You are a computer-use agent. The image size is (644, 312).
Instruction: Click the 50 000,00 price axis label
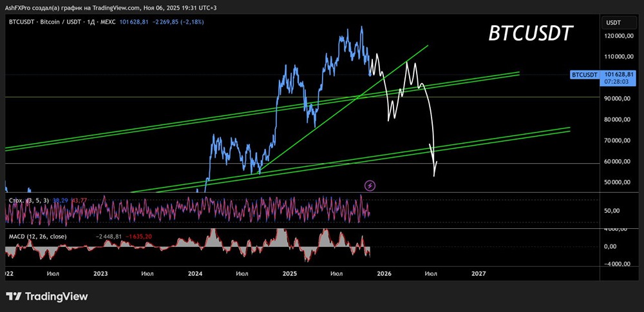pyautogui.click(x=618, y=182)
